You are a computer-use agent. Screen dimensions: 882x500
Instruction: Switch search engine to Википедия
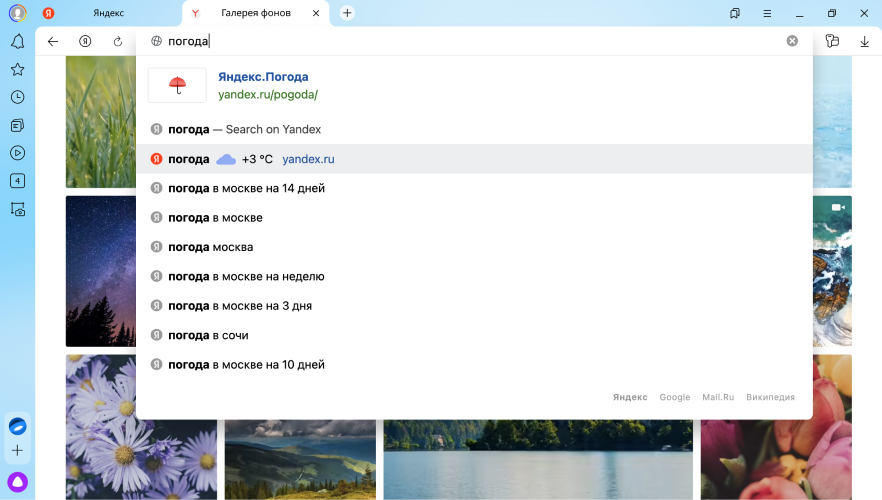coord(770,397)
